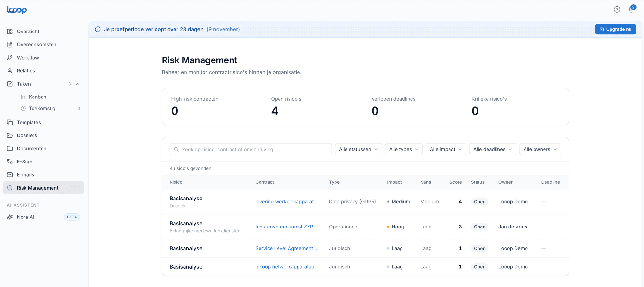Open notifications bell icon
Screen dimensions: 644x287
coord(631,10)
